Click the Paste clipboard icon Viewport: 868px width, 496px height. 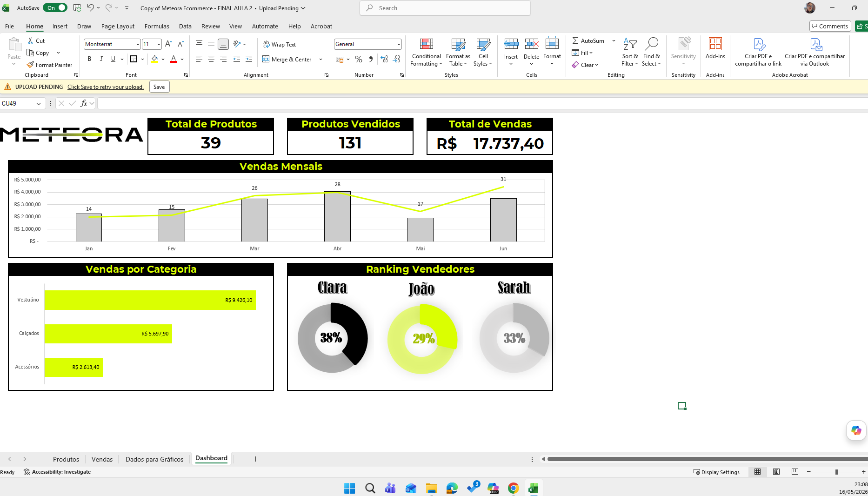click(x=14, y=45)
